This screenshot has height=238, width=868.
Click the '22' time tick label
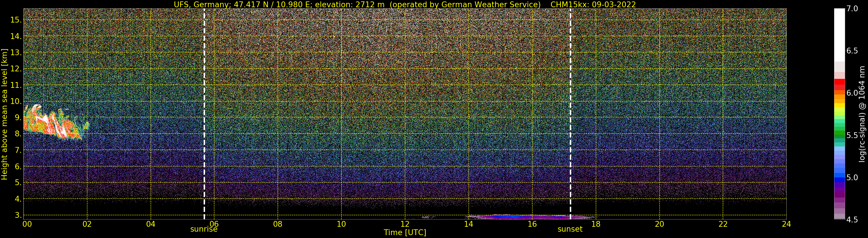723,224
